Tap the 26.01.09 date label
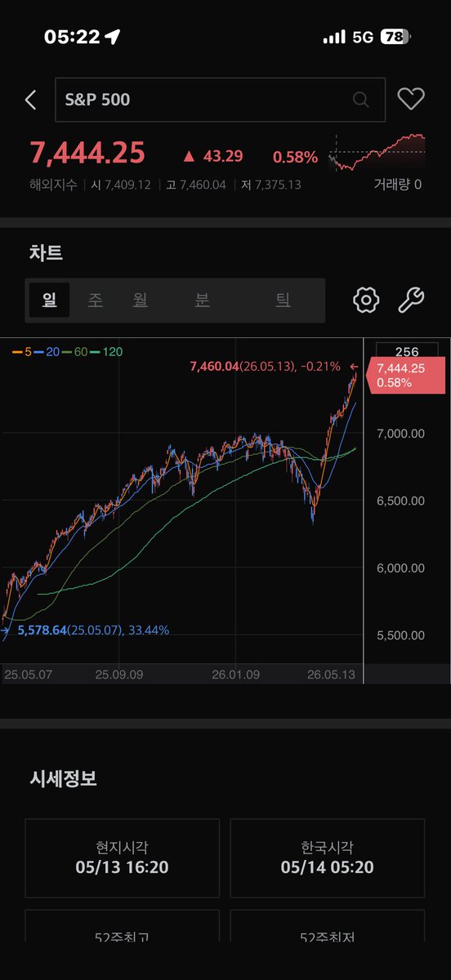Image resolution: width=451 pixels, height=980 pixels. (x=237, y=675)
